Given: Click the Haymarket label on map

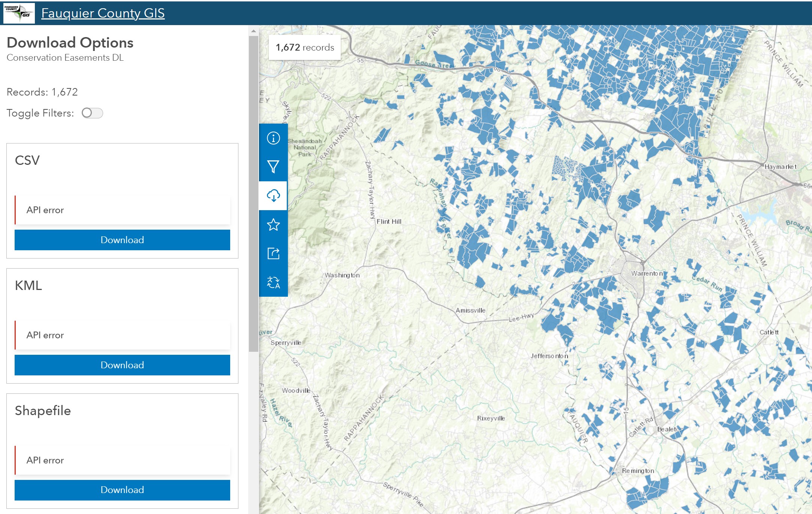Looking at the screenshot, I should click(780, 167).
